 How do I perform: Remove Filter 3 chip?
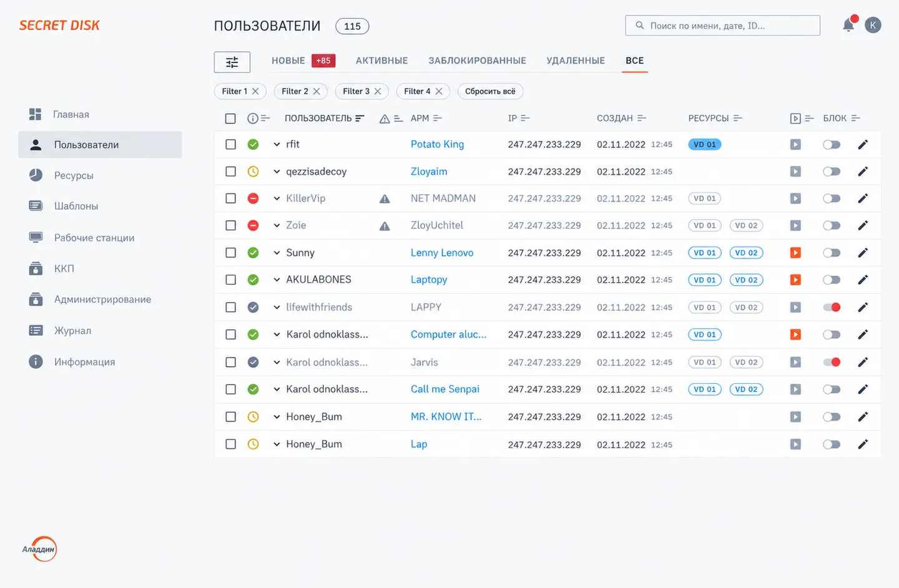coord(378,91)
